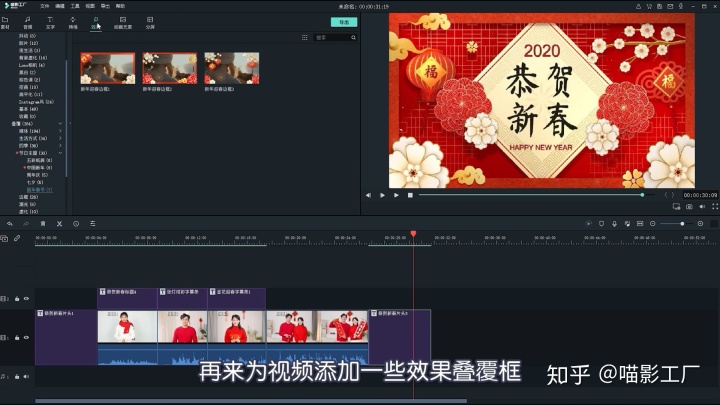Stop the preview playback
Viewport: 720px width, 405px height.
[410, 195]
